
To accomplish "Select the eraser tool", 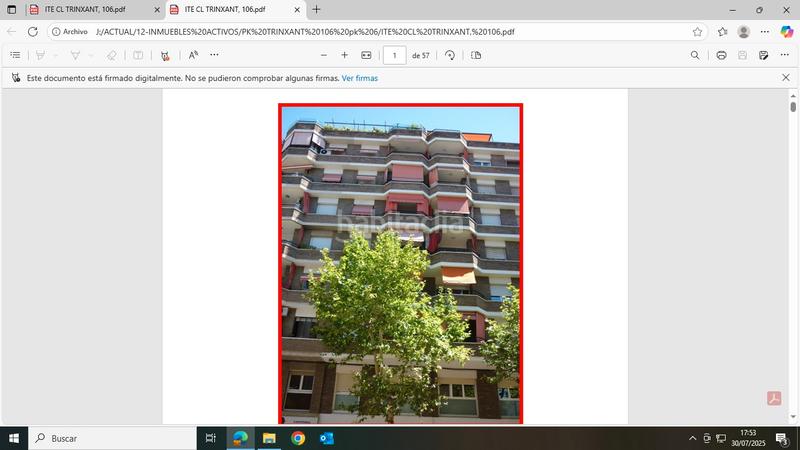I will pos(111,55).
